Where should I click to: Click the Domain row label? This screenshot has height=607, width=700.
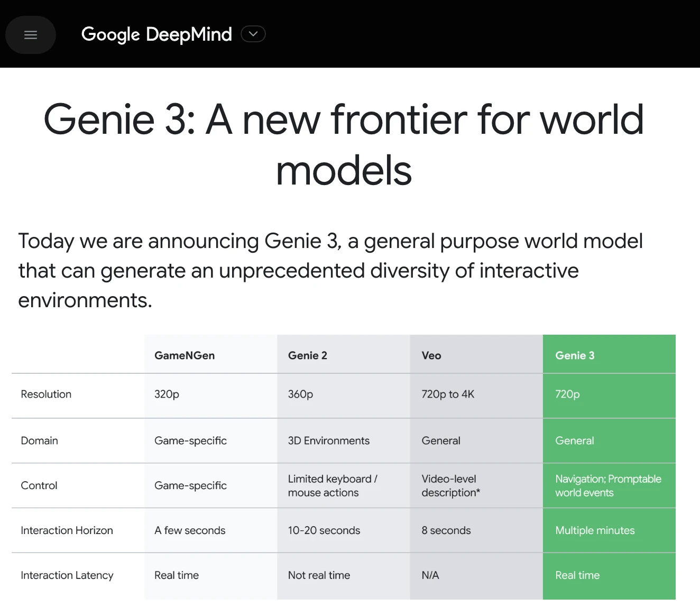40,440
